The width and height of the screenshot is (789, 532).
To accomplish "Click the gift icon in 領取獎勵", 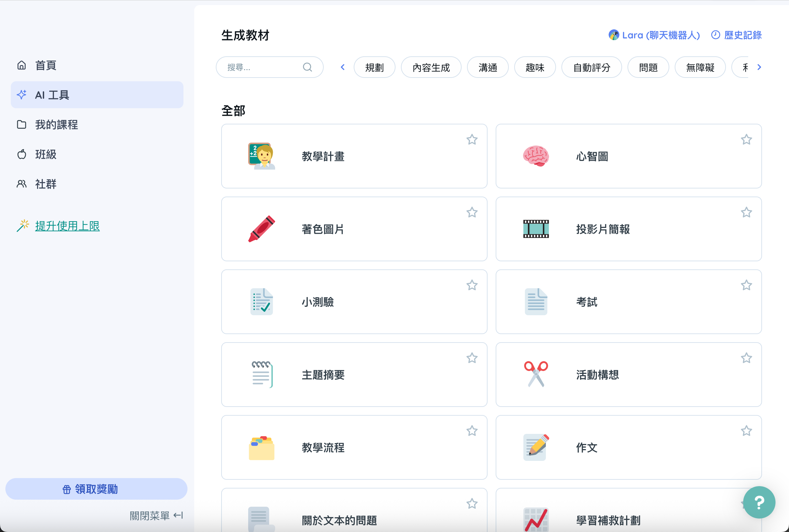I will [66, 489].
